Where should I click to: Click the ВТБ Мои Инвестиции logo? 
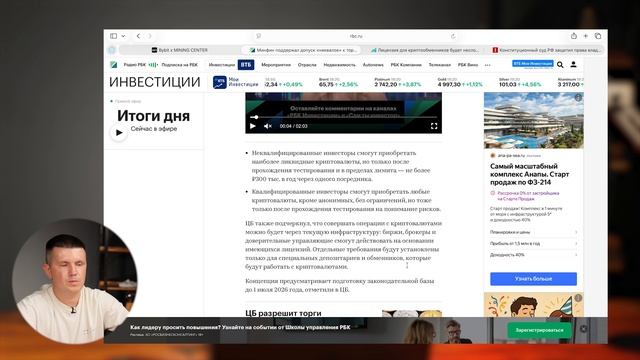click(x=236, y=82)
